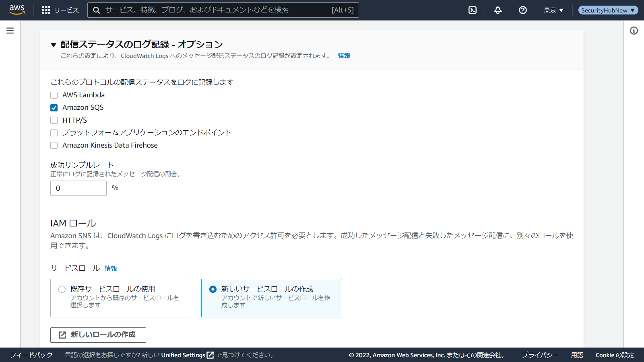Select the existing service role radio option

[x=62, y=289]
